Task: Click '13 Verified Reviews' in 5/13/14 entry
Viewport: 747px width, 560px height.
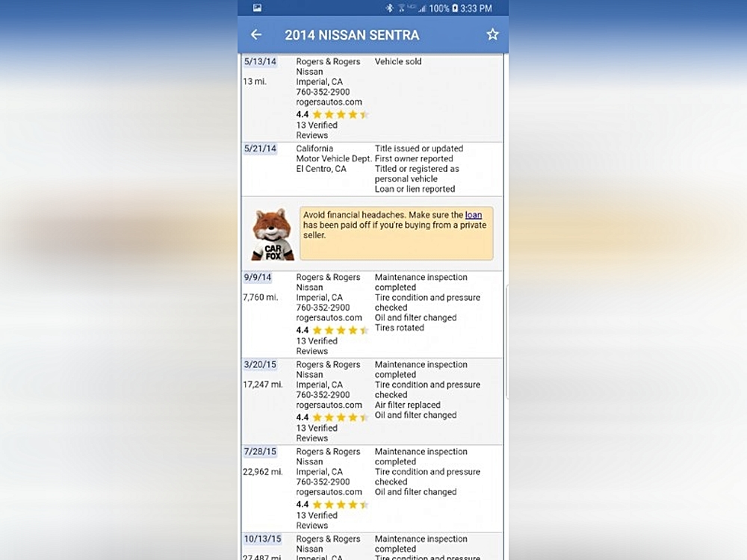Action: [x=317, y=130]
